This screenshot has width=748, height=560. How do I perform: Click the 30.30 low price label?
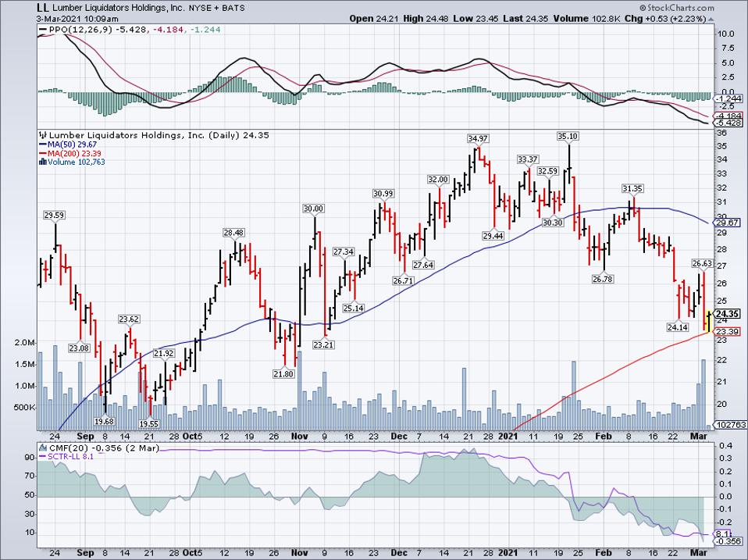click(553, 223)
